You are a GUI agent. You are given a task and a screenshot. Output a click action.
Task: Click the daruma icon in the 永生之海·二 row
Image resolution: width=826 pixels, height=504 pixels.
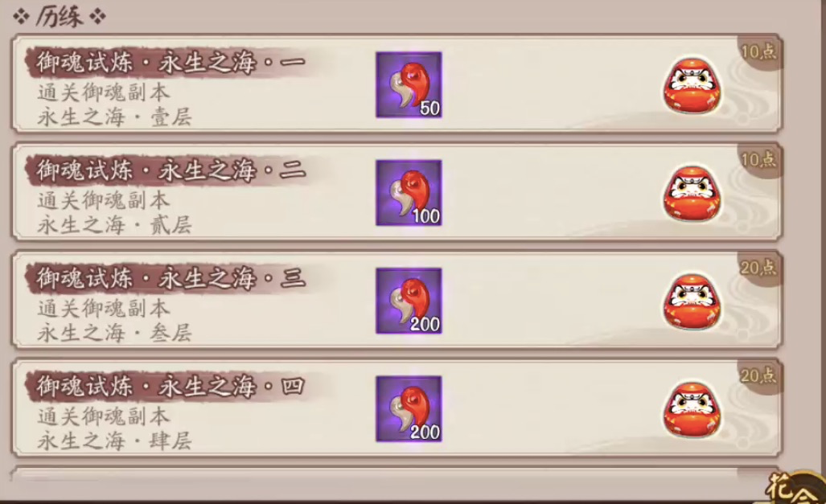tap(692, 194)
